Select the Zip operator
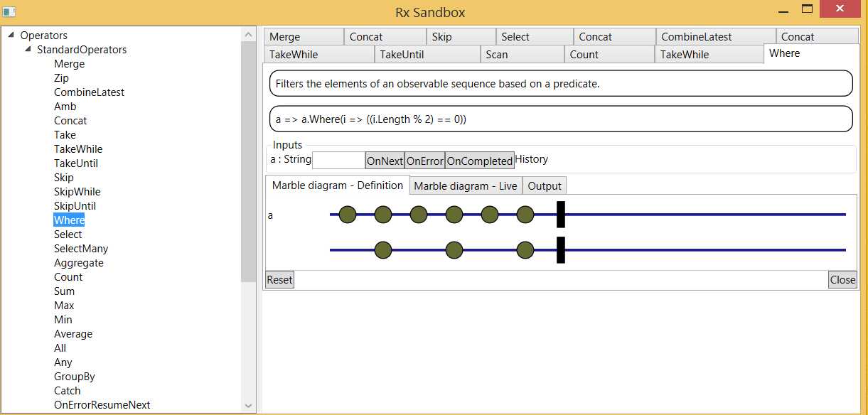The height and width of the screenshot is (415, 868). 61,78
